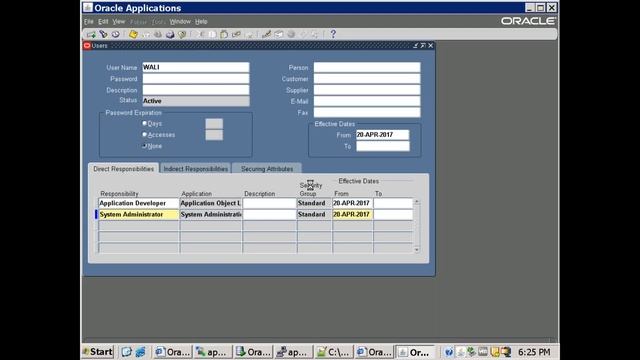Open the Edit menu
Screen dimensions: 640x360
click(x=103, y=22)
